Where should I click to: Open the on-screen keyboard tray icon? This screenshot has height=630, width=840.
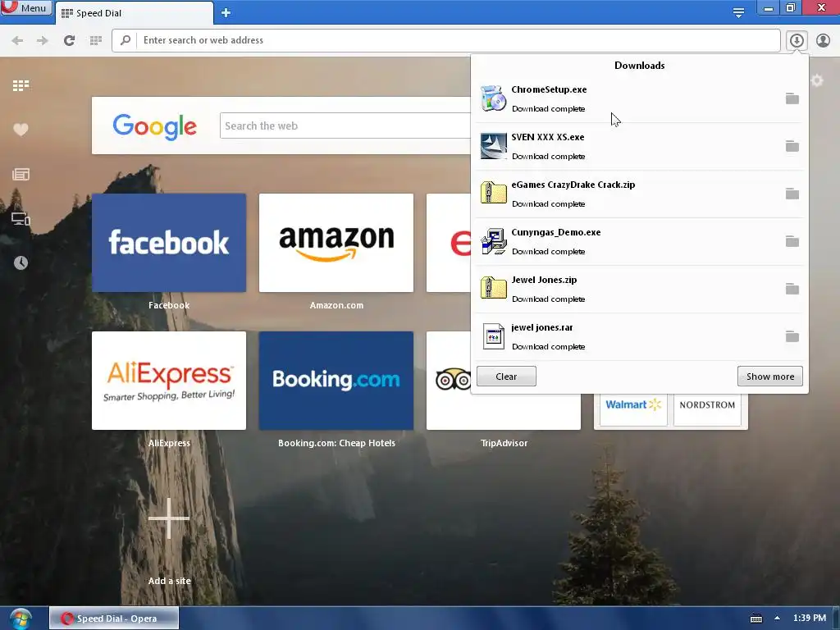point(756,619)
